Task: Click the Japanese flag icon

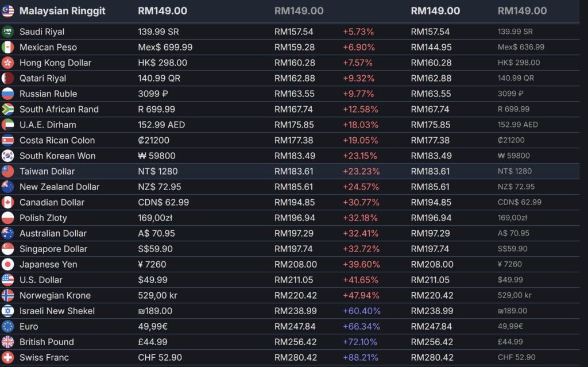Action: tap(7, 264)
